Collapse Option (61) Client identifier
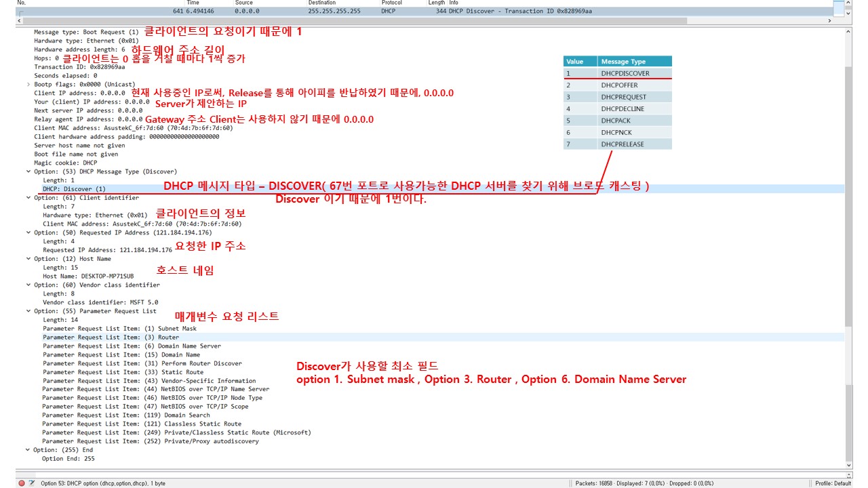This screenshot has height=488, width=868. [x=28, y=198]
